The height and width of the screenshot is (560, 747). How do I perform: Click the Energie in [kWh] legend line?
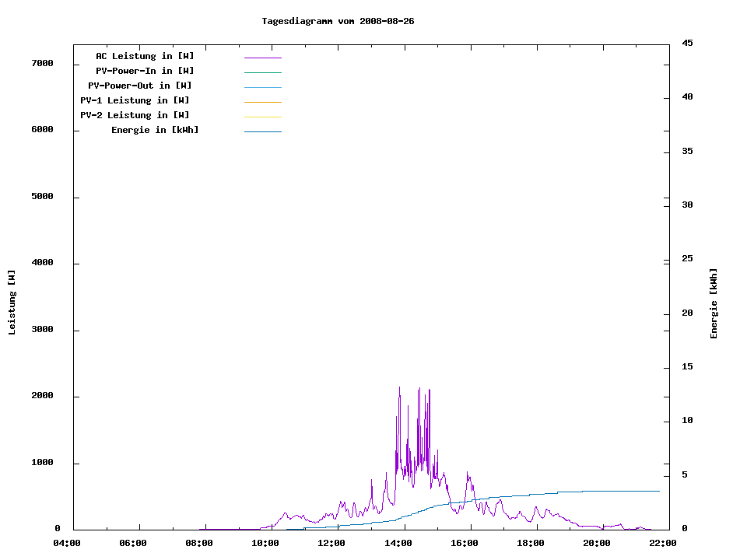pos(262,131)
